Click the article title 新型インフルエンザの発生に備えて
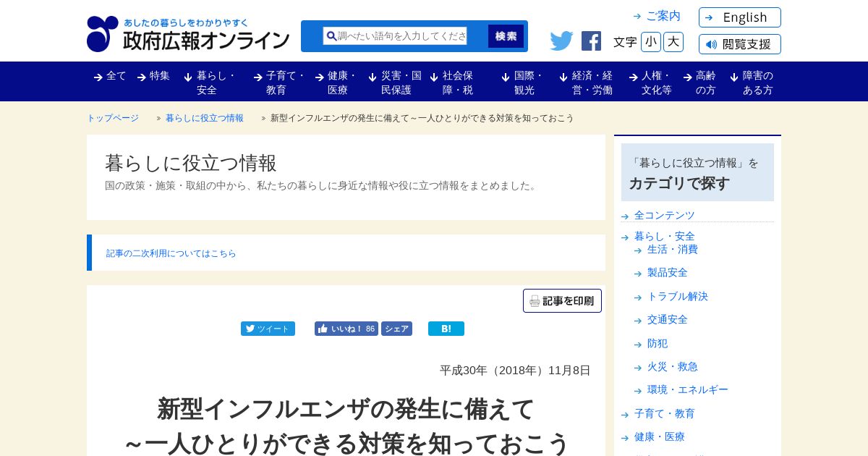 coord(346,409)
